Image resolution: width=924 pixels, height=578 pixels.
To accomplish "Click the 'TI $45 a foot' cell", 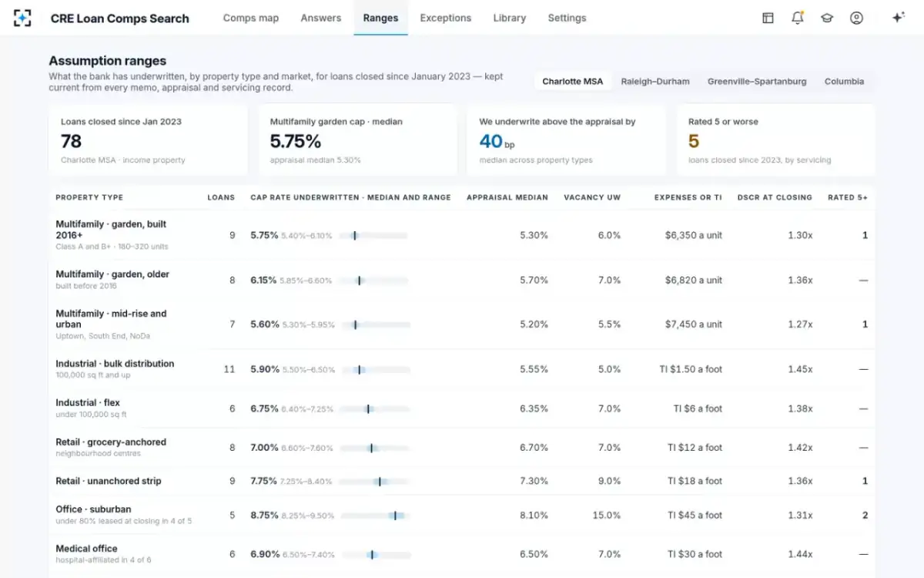I will [x=695, y=516].
